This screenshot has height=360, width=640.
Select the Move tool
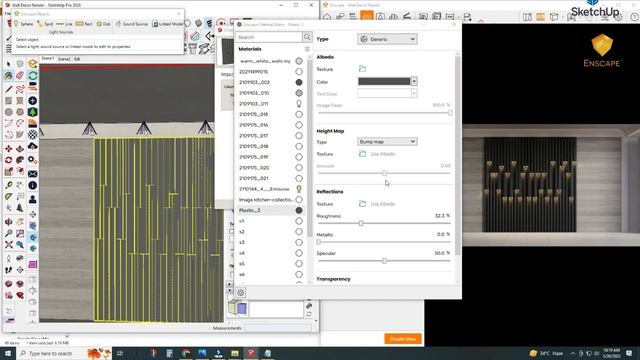pos(9,149)
